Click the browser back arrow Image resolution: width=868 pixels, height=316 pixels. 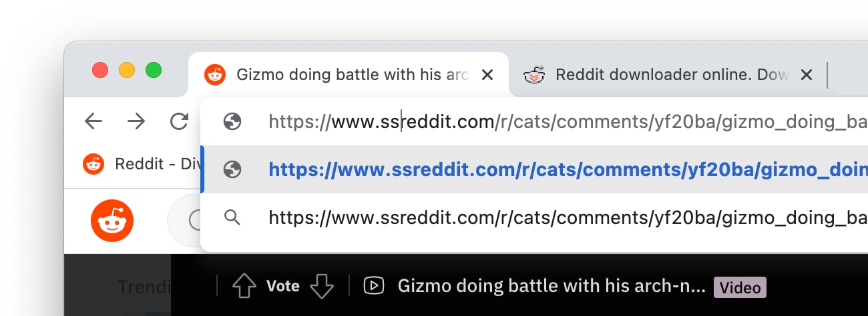tap(93, 121)
